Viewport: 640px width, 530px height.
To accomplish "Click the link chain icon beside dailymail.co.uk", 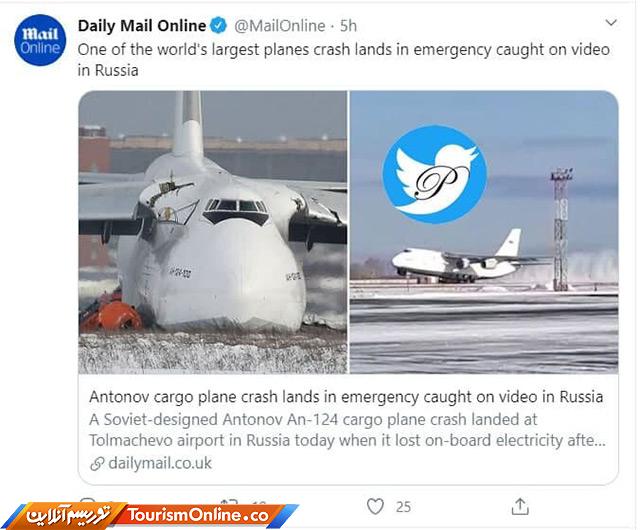I will 97,464.
